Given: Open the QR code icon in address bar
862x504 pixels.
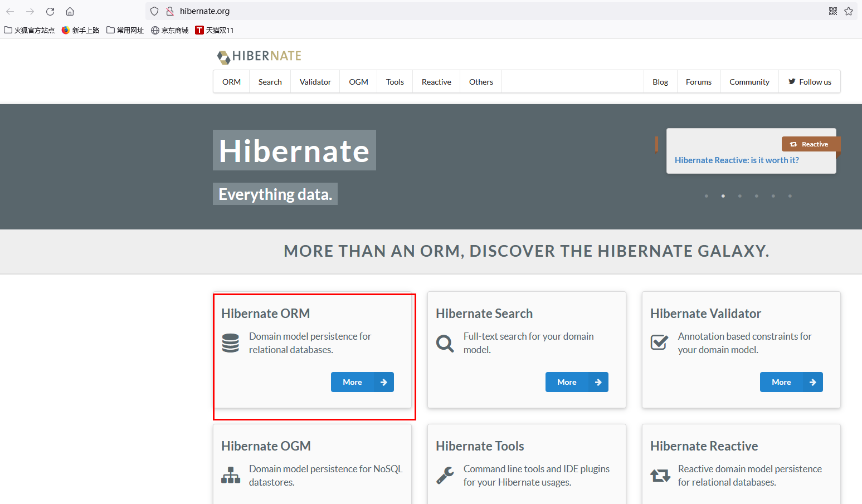Looking at the screenshot, I should (x=833, y=11).
